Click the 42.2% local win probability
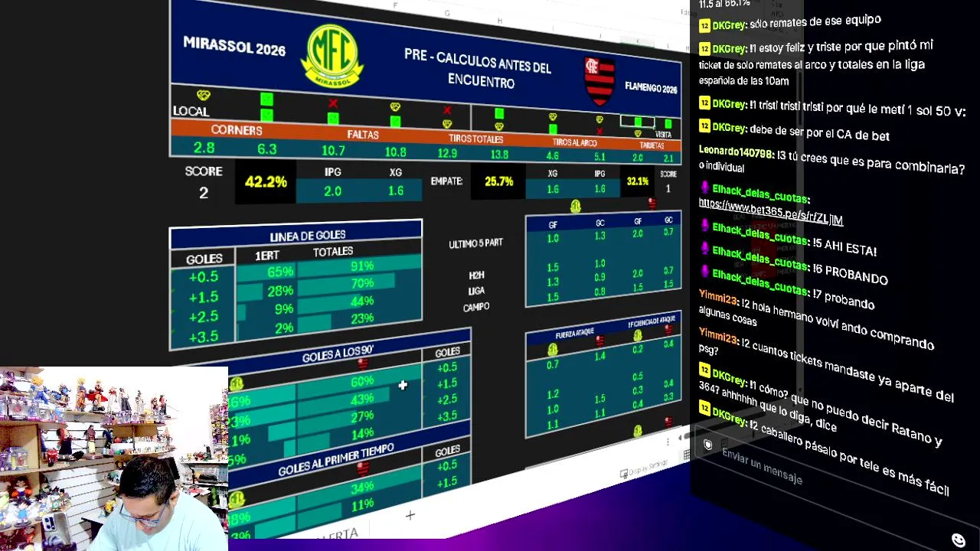This screenshot has width=980, height=551. coord(266,182)
